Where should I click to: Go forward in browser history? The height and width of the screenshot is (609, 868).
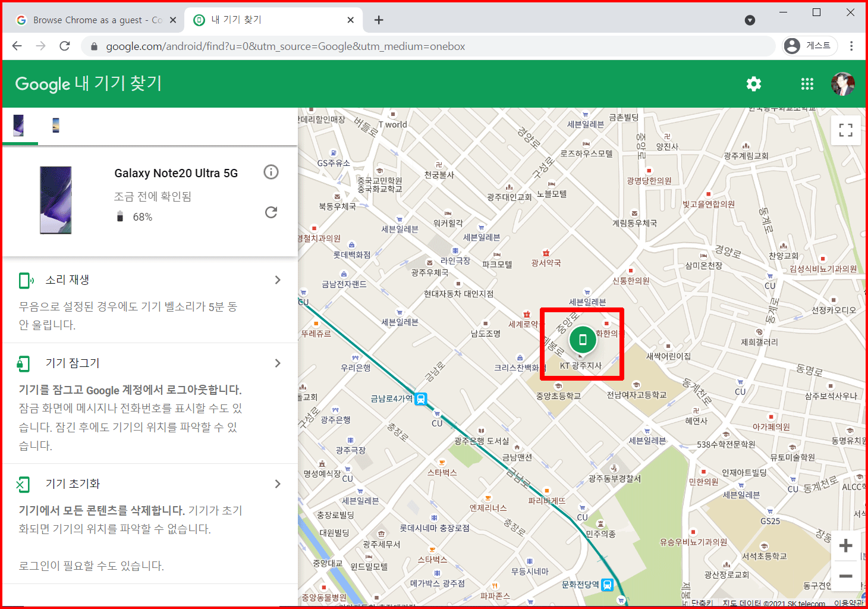pos(40,46)
